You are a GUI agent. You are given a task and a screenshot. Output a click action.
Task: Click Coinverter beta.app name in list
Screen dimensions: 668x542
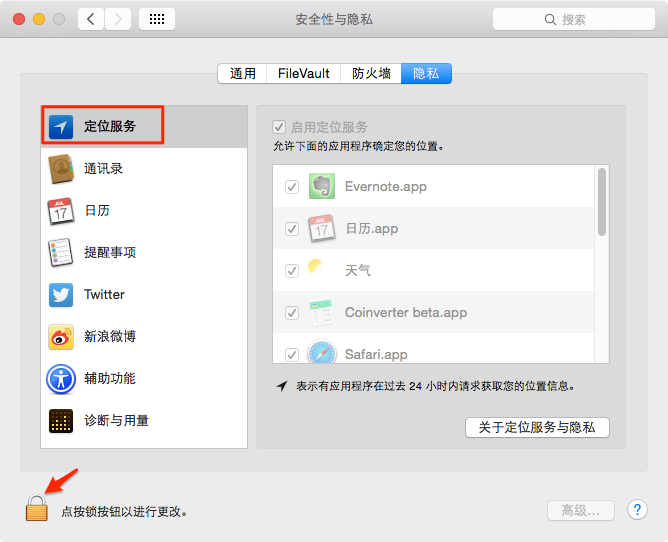click(406, 313)
